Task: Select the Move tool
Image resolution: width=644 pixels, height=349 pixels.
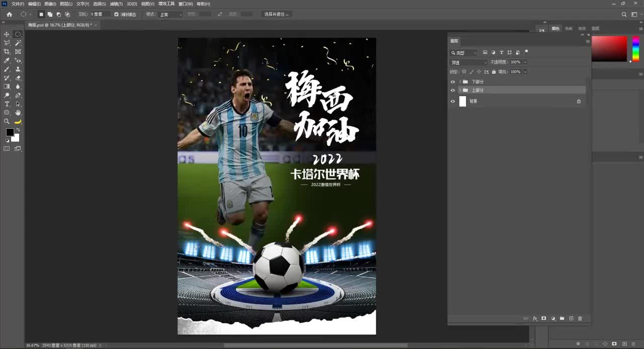Action: point(7,34)
